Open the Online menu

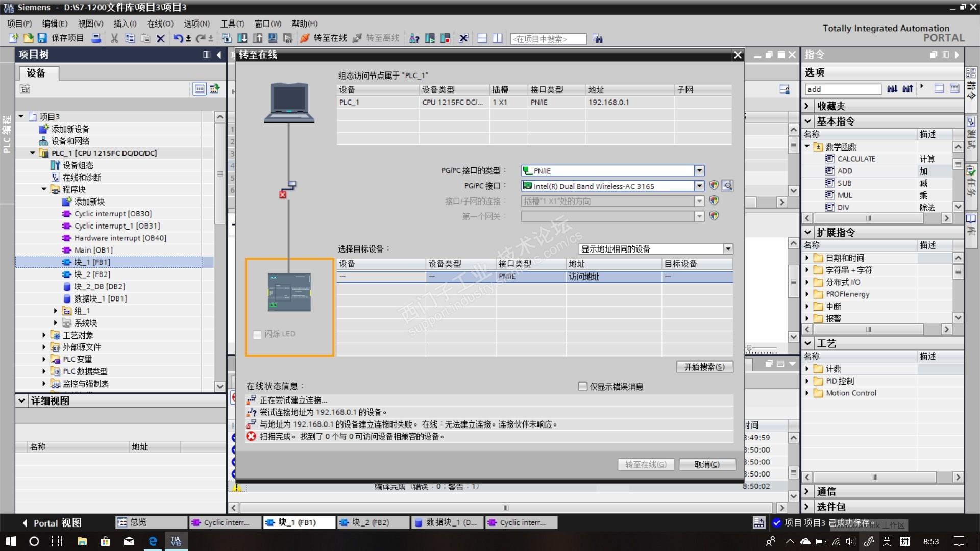[160, 23]
